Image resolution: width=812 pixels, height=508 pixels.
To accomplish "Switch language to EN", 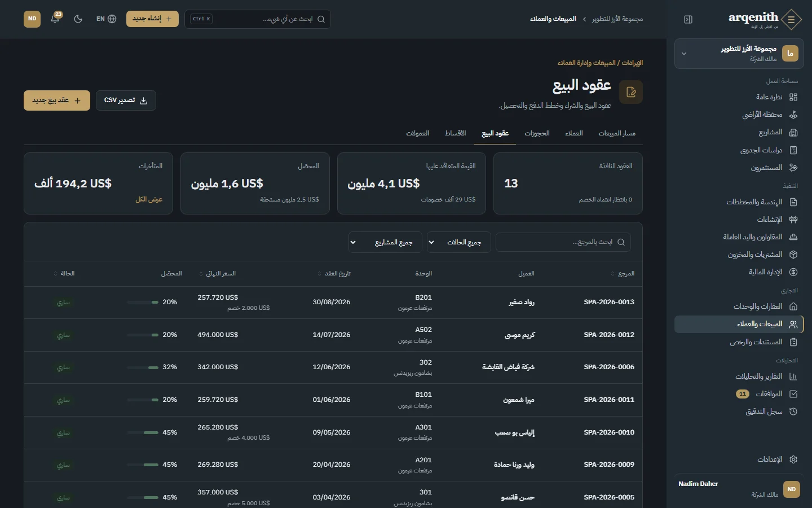I will point(106,19).
